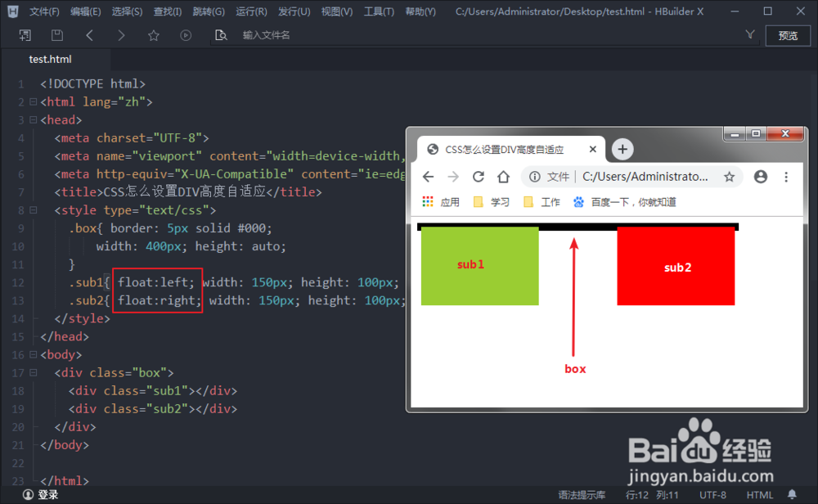Collapse the style block fold at line 8
The height and width of the screenshot is (504, 818).
[x=33, y=209]
